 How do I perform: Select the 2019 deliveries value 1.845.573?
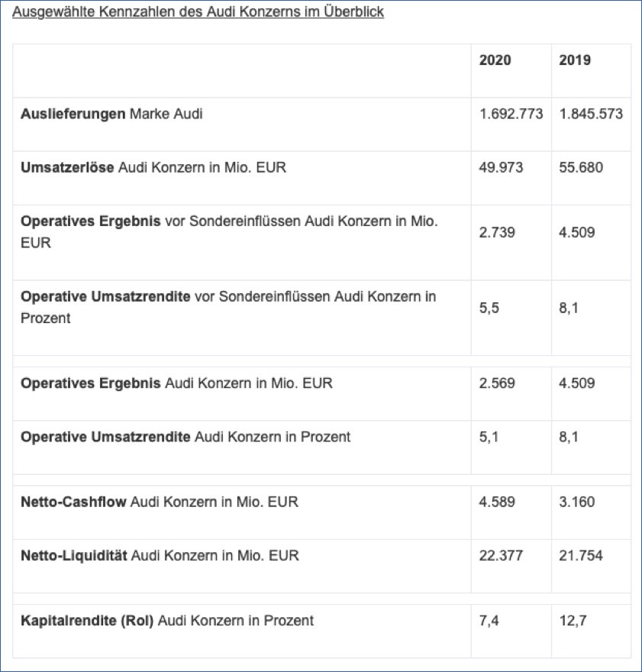point(591,114)
